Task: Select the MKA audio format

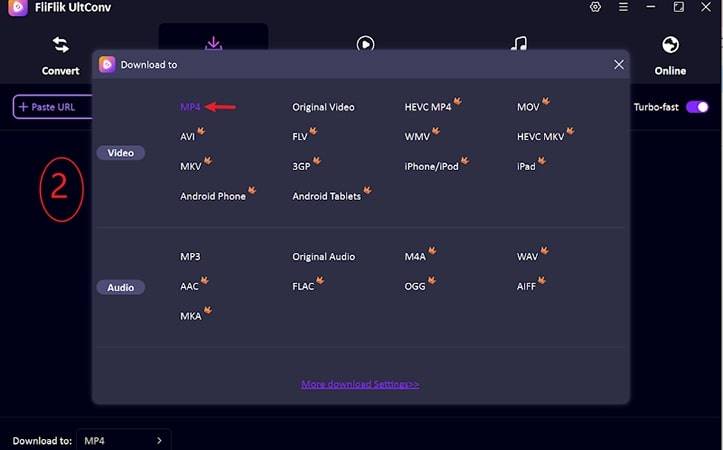Action: tap(190, 316)
